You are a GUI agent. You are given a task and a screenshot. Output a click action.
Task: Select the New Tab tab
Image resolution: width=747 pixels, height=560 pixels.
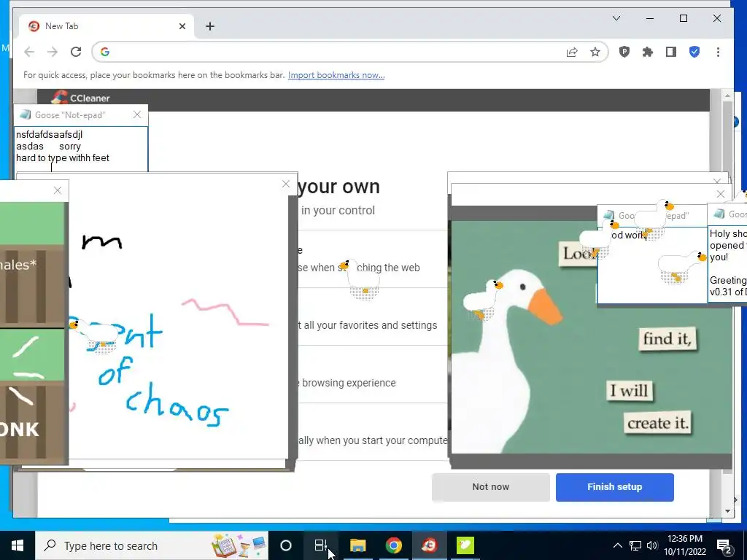point(107,26)
